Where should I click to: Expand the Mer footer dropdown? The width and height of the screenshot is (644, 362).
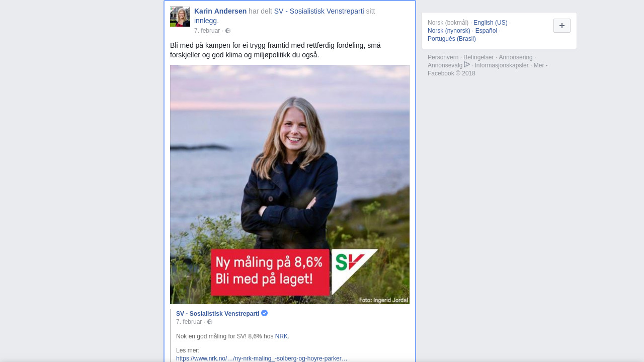coord(540,65)
